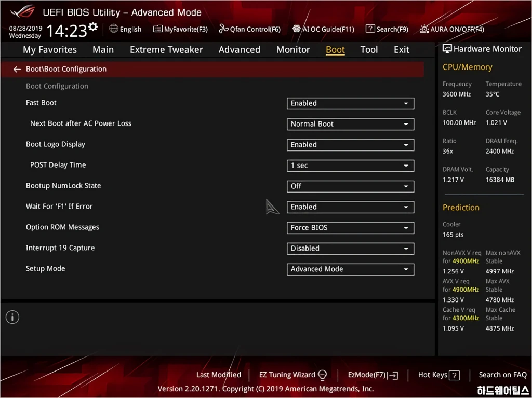The height and width of the screenshot is (398, 532).
Task: Open the Wait For 'F1' If Error dropdown
Action: 350,207
